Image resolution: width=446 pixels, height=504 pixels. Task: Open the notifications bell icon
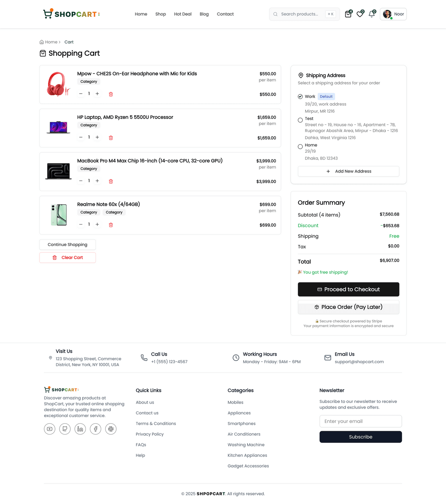[371, 14]
